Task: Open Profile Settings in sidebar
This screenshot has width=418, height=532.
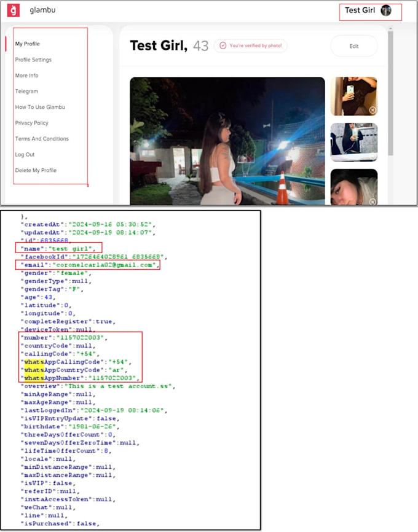Action: [x=33, y=60]
